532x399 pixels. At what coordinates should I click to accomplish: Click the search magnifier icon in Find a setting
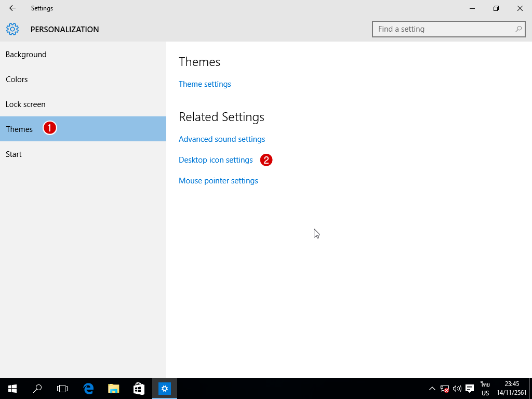(x=518, y=29)
